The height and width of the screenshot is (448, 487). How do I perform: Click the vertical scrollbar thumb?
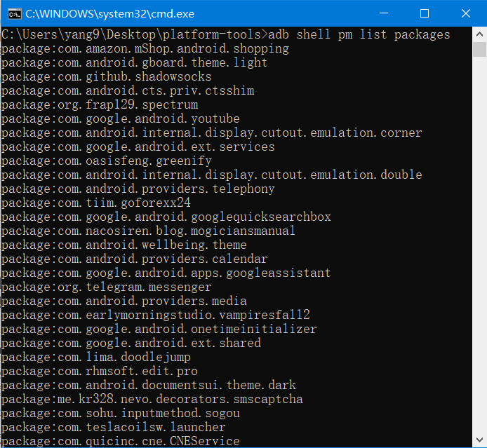(x=479, y=49)
